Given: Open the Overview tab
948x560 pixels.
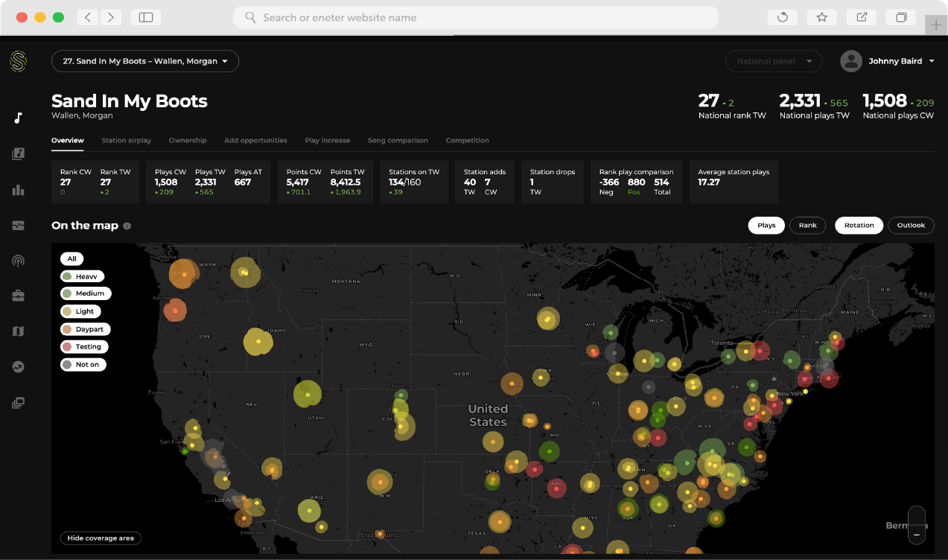Looking at the screenshot, I should tap(68, 140).
